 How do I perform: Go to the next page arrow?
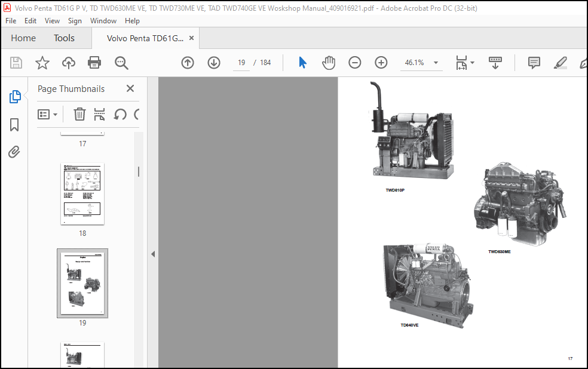point(214,63)
